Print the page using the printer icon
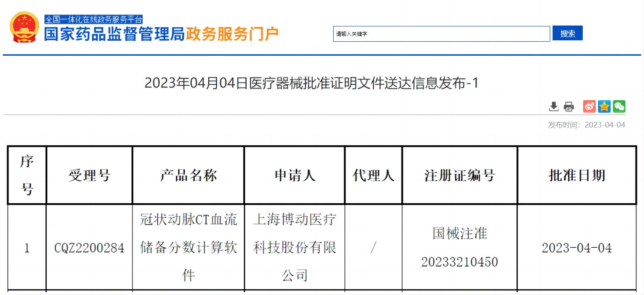644x295 pixels. click(569, 107)
